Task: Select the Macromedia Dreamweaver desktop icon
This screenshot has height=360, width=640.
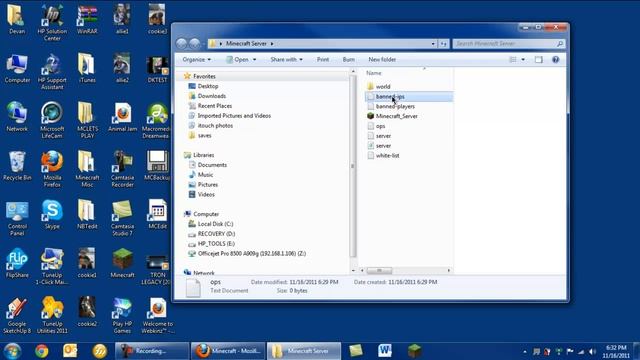Action: click(157, 120)
